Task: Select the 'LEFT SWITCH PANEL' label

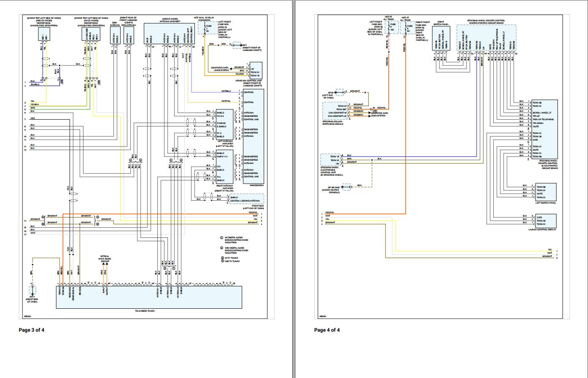Action: click(x=546, y=203)
